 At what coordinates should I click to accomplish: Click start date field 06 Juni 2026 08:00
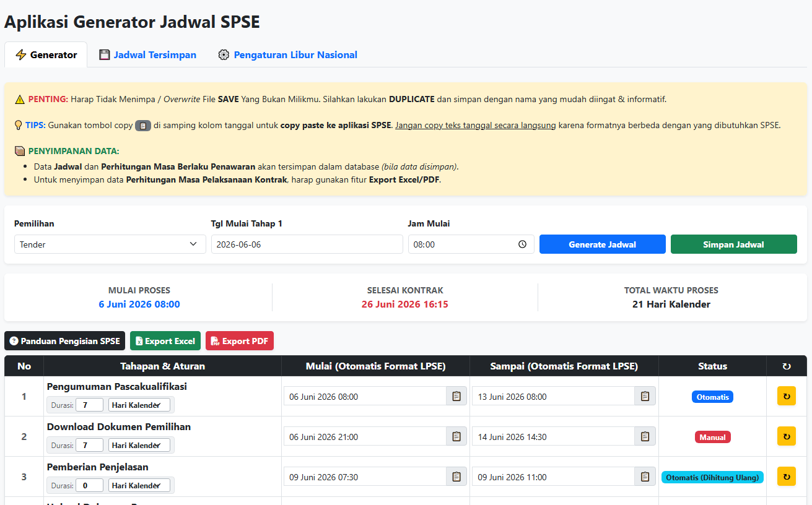(x=365, y=396)
